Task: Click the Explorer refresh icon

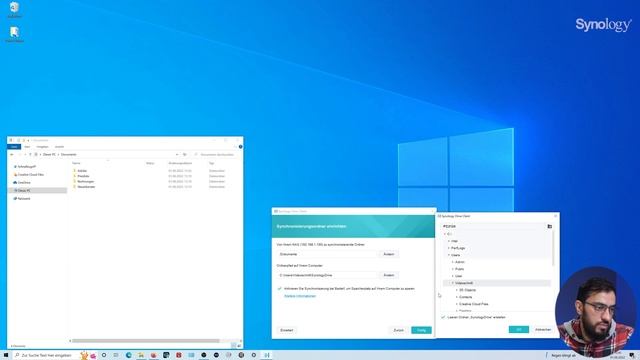Action: [x=184, y=155]
